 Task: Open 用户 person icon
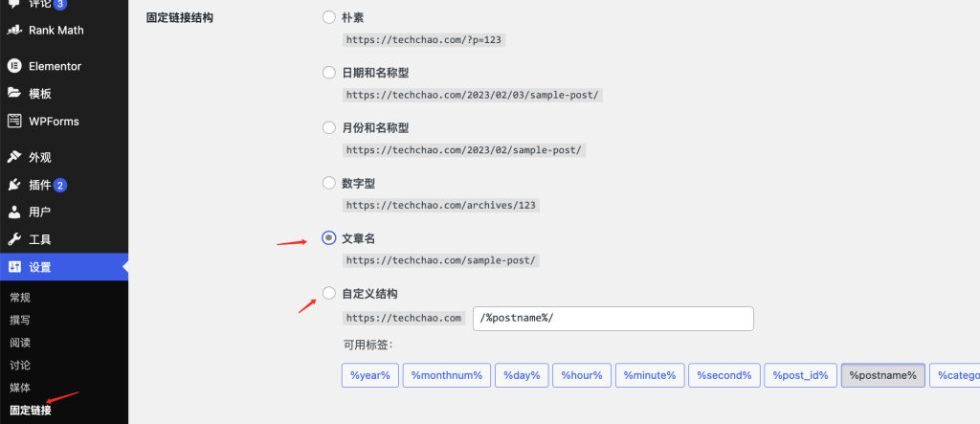(x=14, y=212)
